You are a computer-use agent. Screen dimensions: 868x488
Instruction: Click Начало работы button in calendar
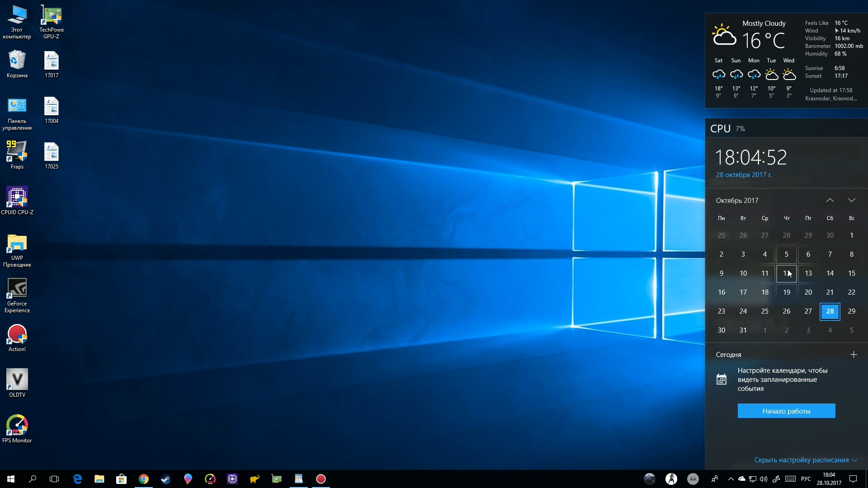click(786, 411)
